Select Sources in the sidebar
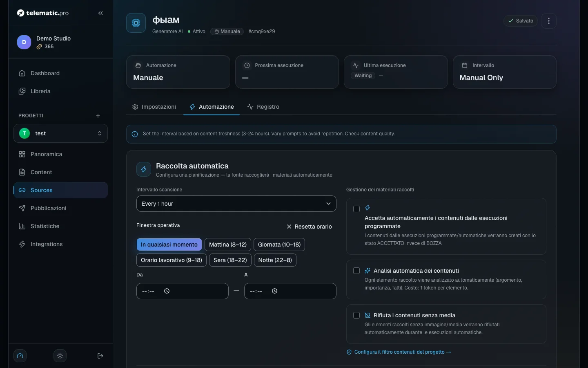This screenshot has height=368, width=588. coord(60,190)
